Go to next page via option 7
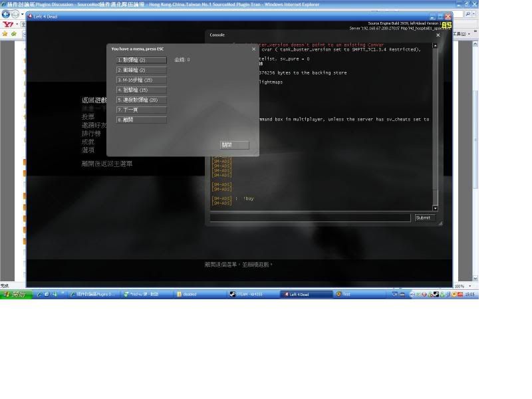The width and height of the screenshot is (532, 399). 141,110
